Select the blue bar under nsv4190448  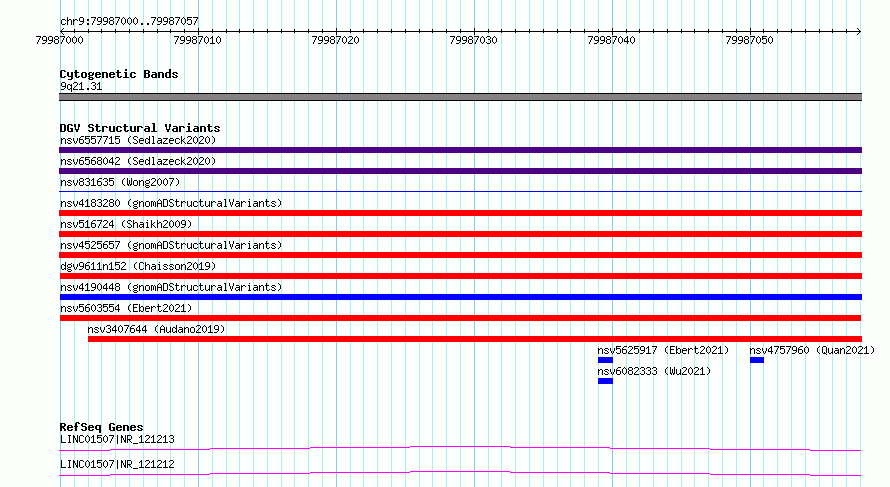tap(460, 297)
